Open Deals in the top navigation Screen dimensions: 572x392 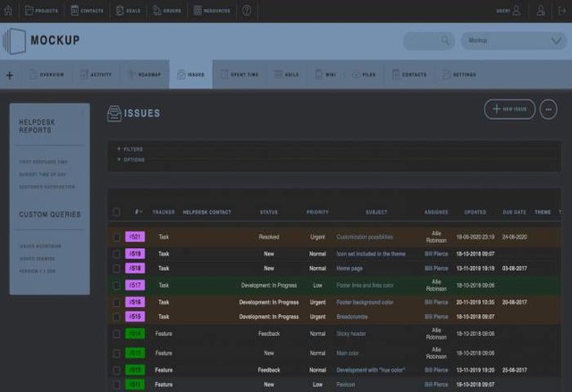(x=128, y=11)
